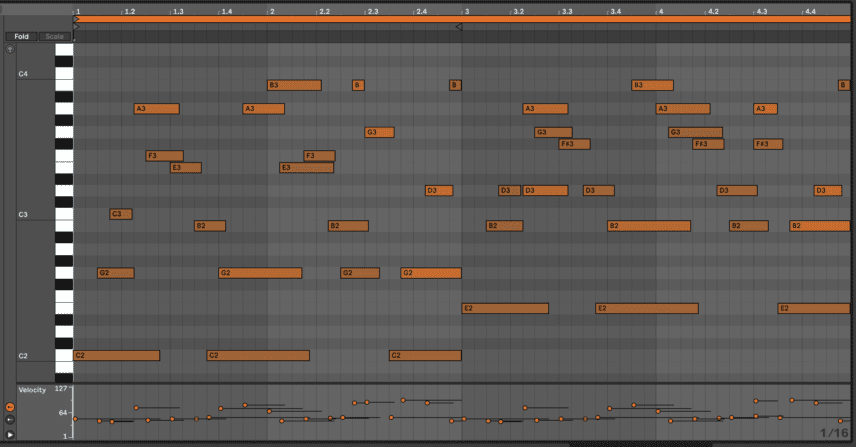
Task: Click ruler position 4.2
Action: [x=712, y=11]
